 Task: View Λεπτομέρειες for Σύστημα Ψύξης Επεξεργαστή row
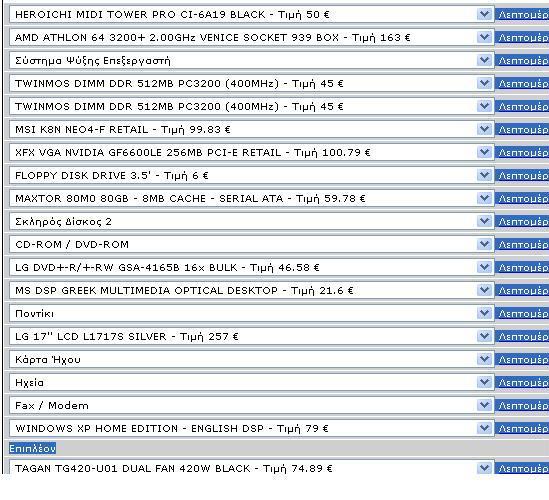click(522, 61)
